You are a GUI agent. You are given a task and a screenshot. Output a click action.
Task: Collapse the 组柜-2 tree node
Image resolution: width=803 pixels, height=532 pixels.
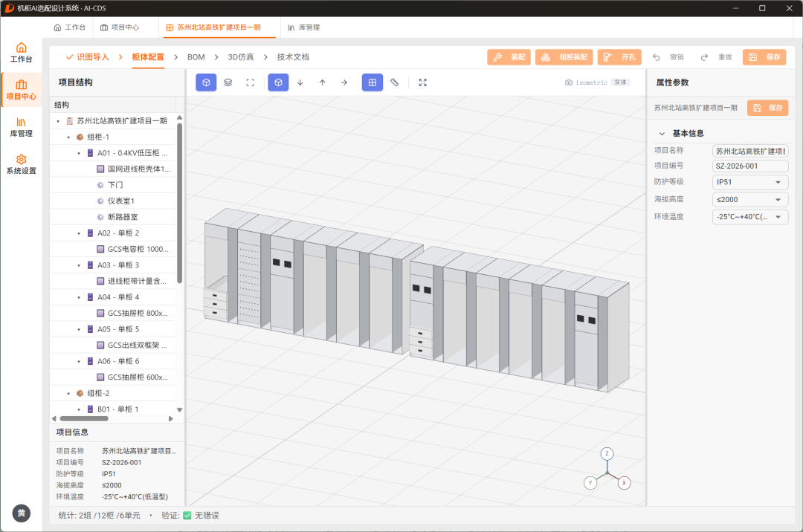68,393
